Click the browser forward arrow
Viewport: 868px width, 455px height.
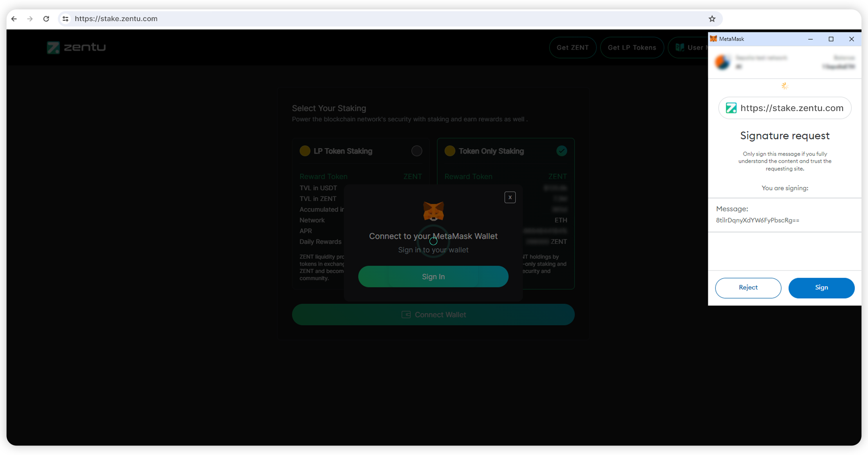(30, 19)
